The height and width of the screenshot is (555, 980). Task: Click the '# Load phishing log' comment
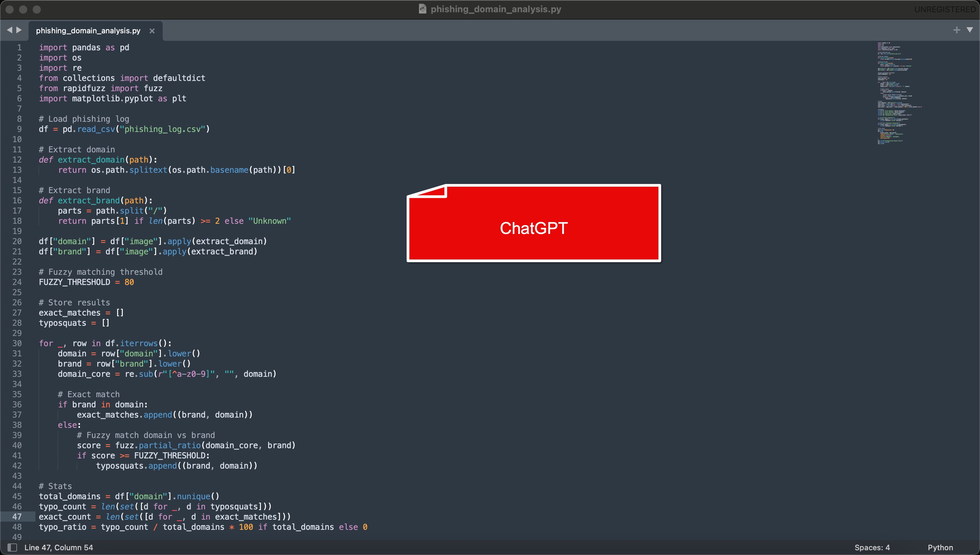(x=84, y=119)
